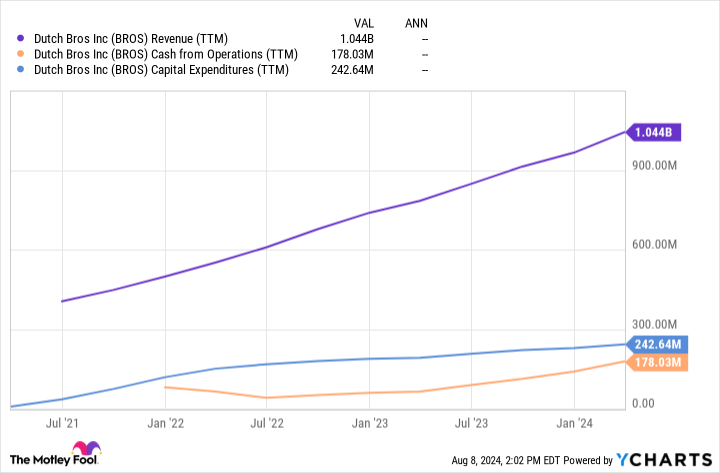Click the ANN column header
This screenshot has height=473, width=720.
(416, 23)
